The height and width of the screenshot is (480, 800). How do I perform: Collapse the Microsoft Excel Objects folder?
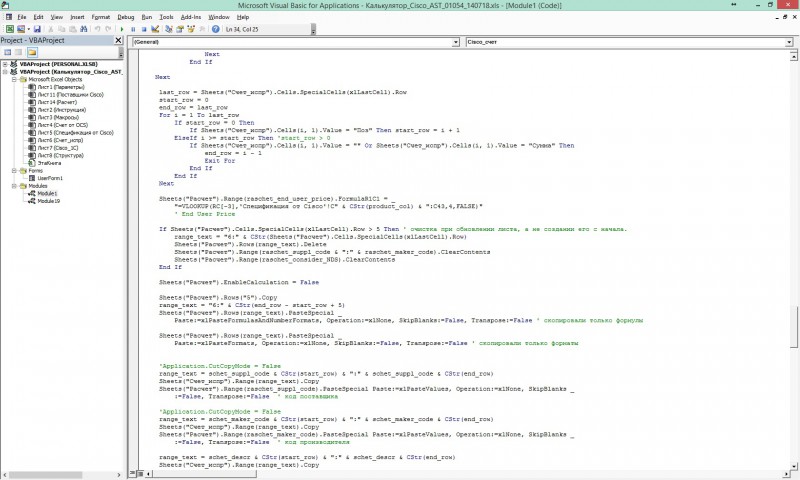click(14, 79)
